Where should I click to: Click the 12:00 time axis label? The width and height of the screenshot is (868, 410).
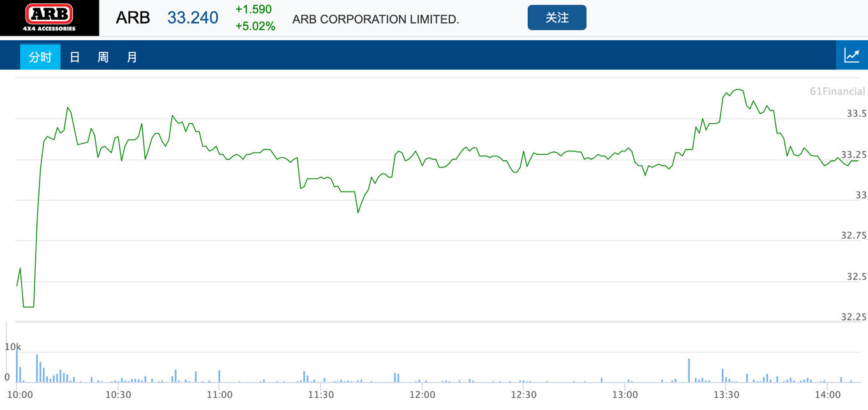(x=423, y=395)
